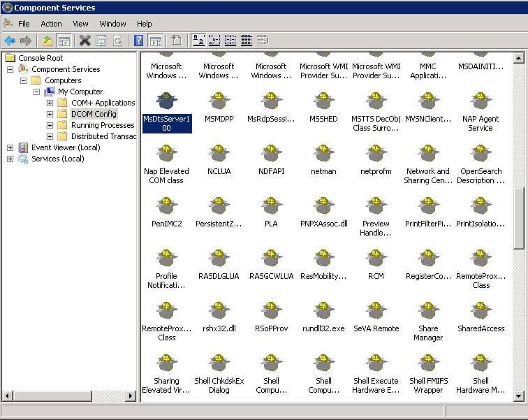This screenshot has width=528, height=420.
Task: Click the gray Forward arrow
Action: click(x=26, y=41)
